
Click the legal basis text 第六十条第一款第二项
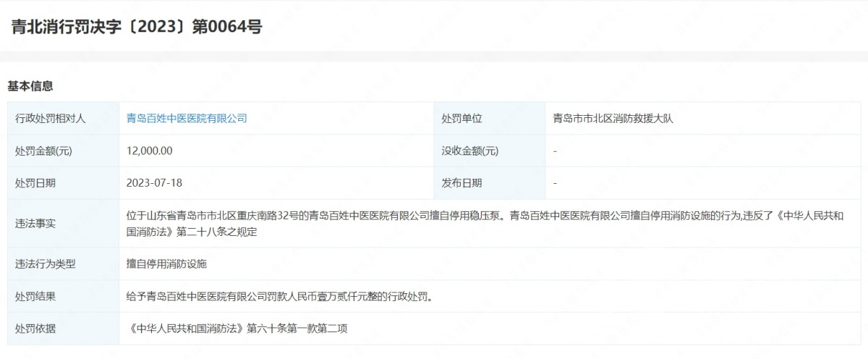pos(297,329)
